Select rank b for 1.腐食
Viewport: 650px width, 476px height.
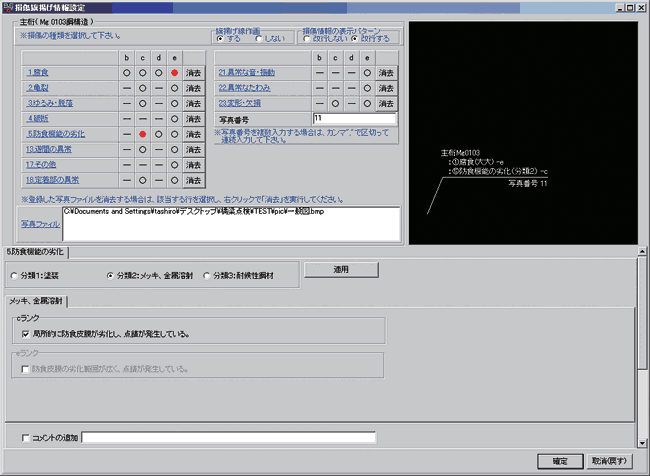pyautogui.click(x=127, y=73)
